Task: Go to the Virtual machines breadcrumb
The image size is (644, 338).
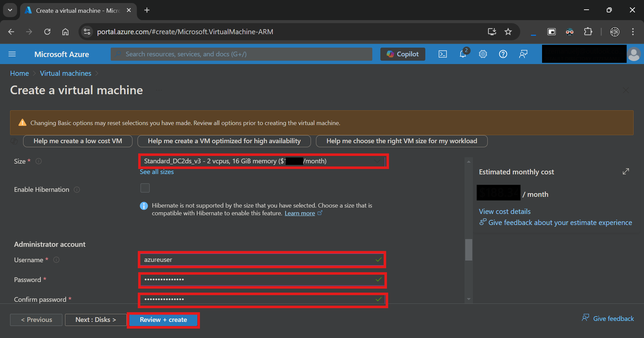Action: point(66,73)
